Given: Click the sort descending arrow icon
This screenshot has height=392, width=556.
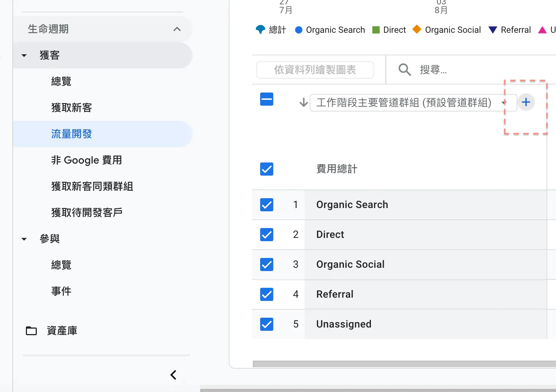Looking at the screenshot, I should [303, 103].
